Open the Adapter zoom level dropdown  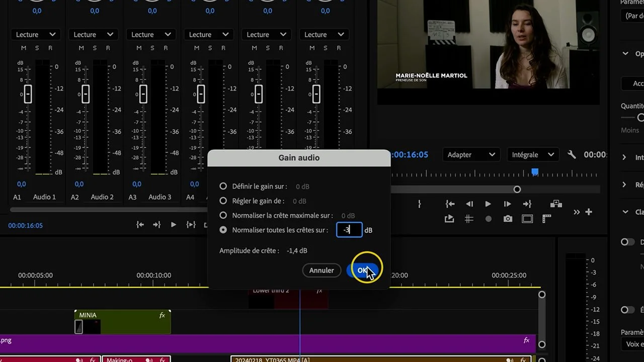click(x=471, y=155)
